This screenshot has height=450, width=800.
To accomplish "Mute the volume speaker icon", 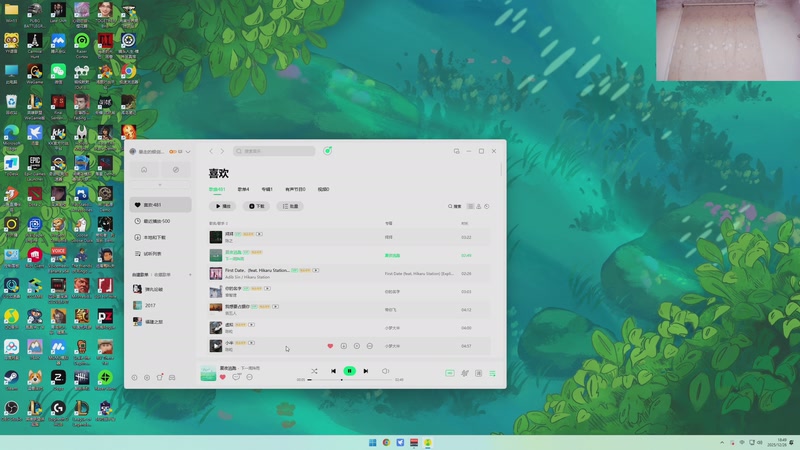I will click(386, 371).
